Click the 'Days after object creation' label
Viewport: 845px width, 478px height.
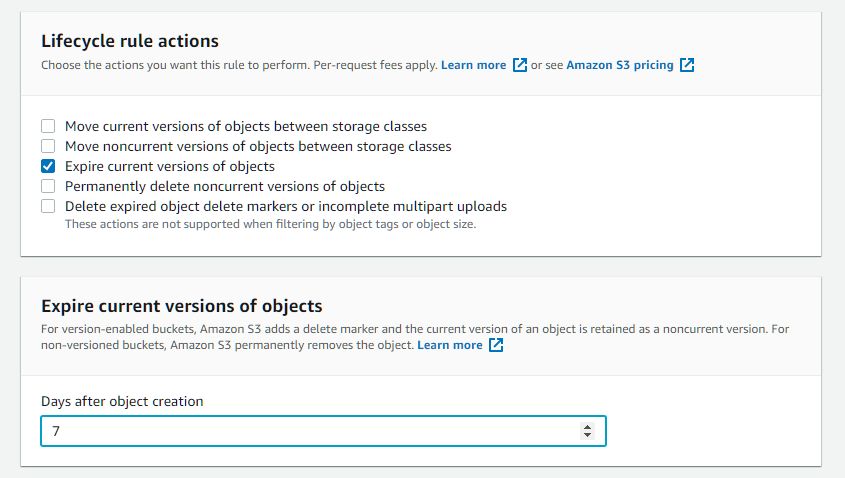pyautogui.click(x=122, y=401)
